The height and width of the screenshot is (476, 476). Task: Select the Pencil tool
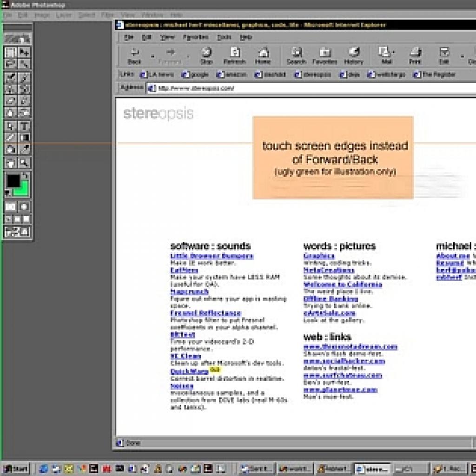(24, 100)
